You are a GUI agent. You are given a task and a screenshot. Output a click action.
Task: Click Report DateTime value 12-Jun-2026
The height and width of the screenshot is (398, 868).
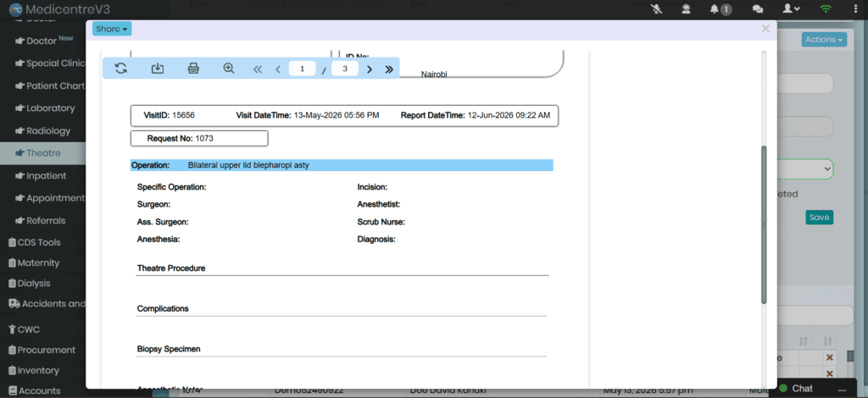[x=509, y=115]
